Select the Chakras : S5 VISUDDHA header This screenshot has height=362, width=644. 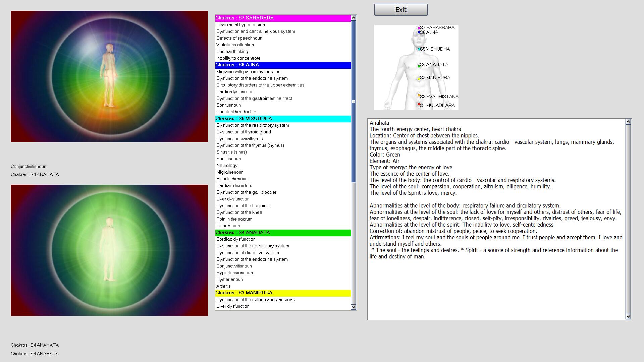pyautogui.click(x=283, y=119)
